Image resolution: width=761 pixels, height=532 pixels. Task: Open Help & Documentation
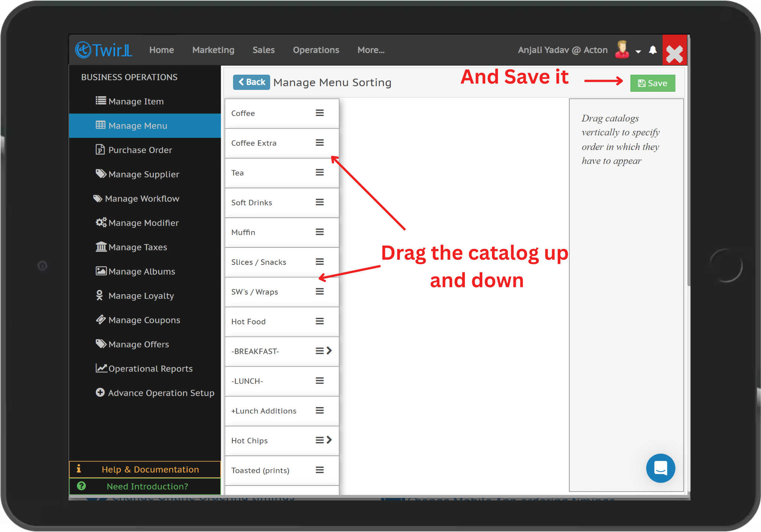click(x=145, y=469)
